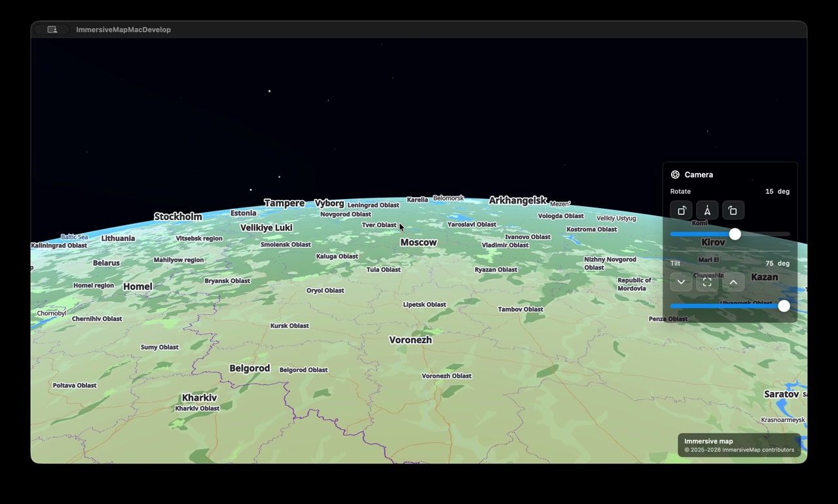
Task: Click the 'Nizhny Novgorod Oblast' label
Action: point(610,264)
